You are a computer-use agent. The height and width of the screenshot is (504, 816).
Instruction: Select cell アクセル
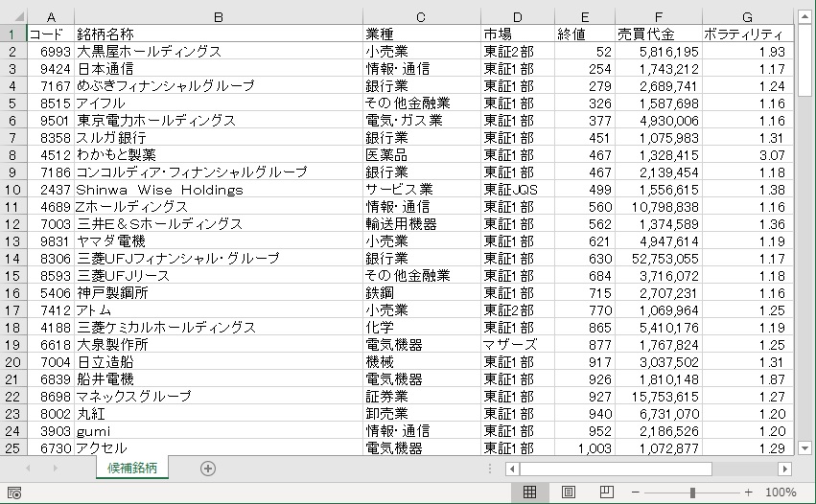click(x=219, y=447)
